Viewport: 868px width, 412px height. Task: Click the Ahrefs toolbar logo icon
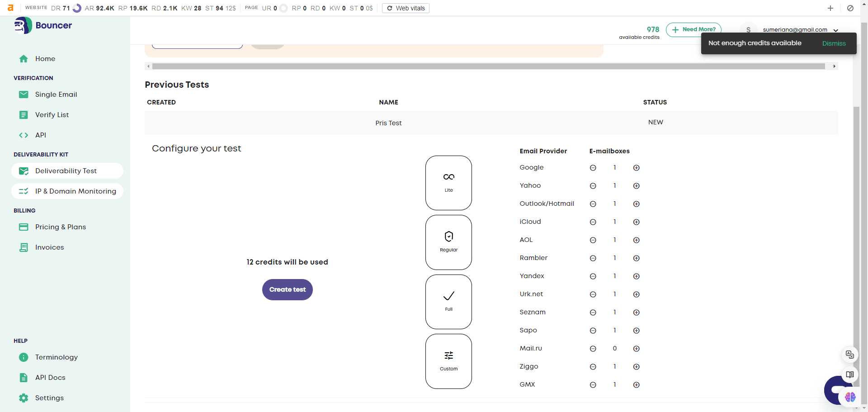pos(10,8)
